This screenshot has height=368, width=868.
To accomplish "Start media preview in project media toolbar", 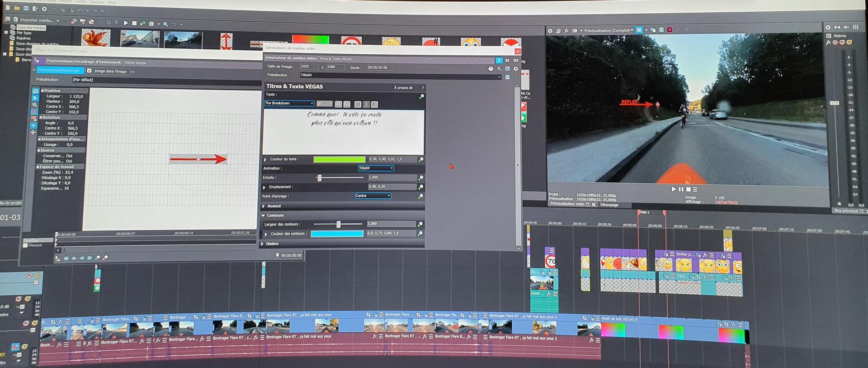I will tap(126, 23).
